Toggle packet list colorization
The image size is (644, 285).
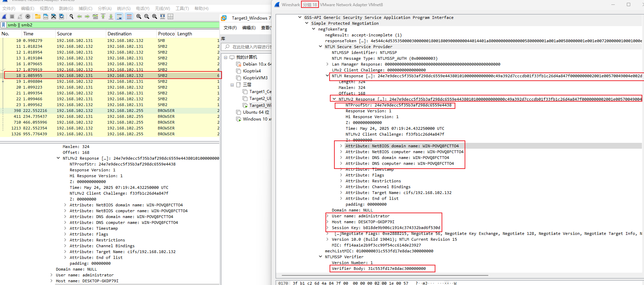129,16
